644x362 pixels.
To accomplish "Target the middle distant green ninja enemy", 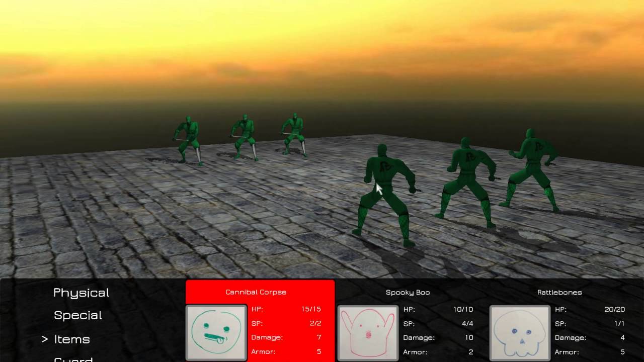I will [245, 137].
